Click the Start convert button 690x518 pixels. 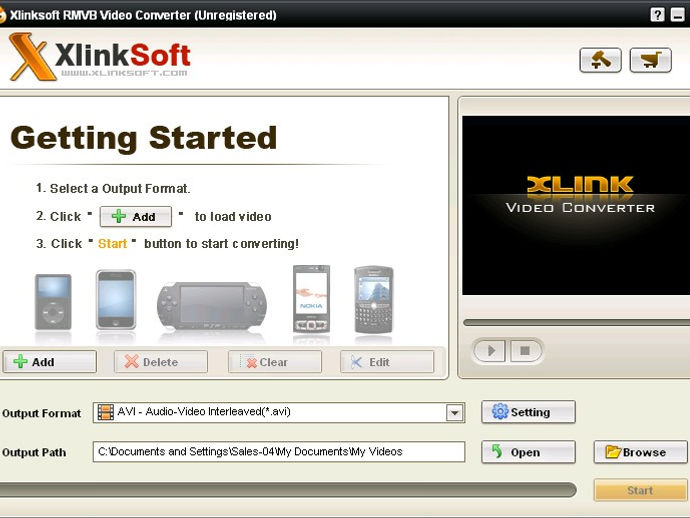point(640,490)
